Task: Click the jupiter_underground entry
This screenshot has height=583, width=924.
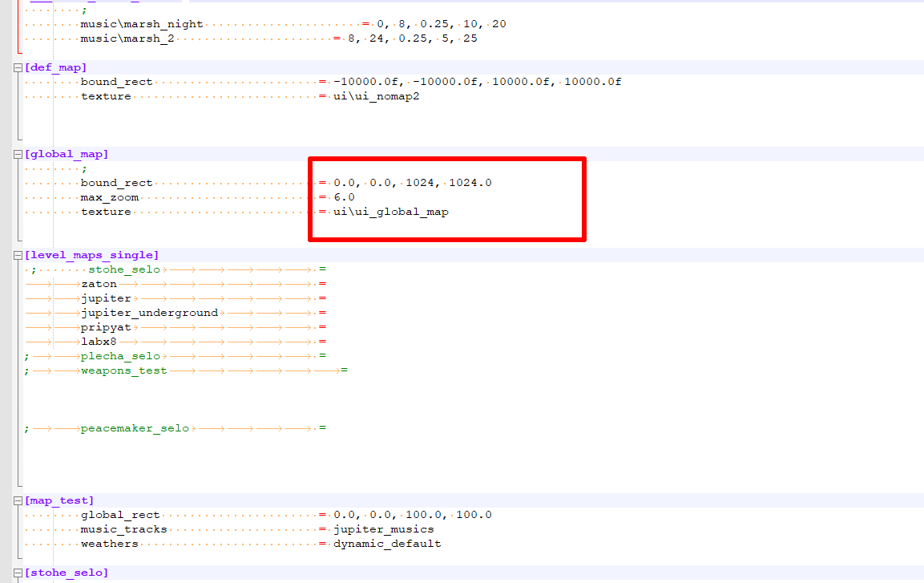Action: click(149, 313)
